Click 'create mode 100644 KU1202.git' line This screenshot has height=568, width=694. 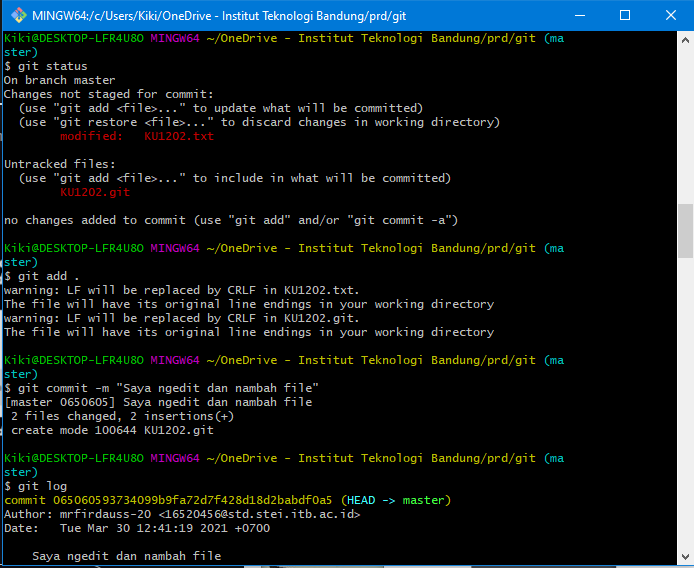[x=112, y=430]
